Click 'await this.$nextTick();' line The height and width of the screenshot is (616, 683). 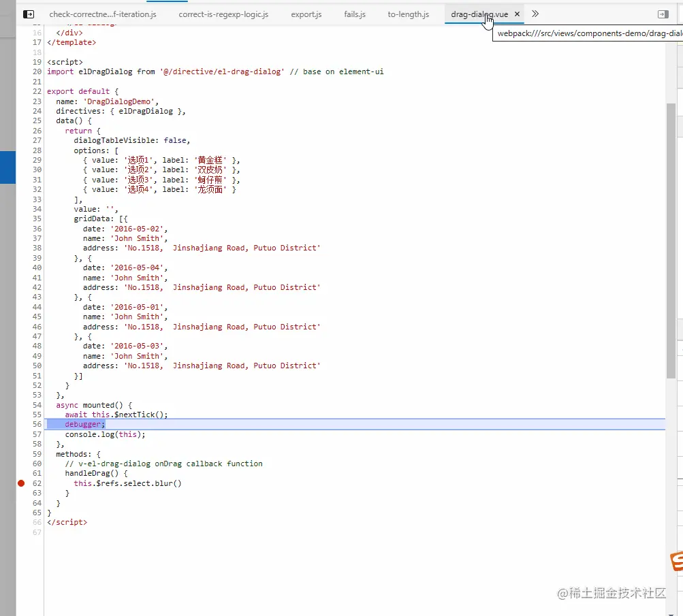(116, 415)
